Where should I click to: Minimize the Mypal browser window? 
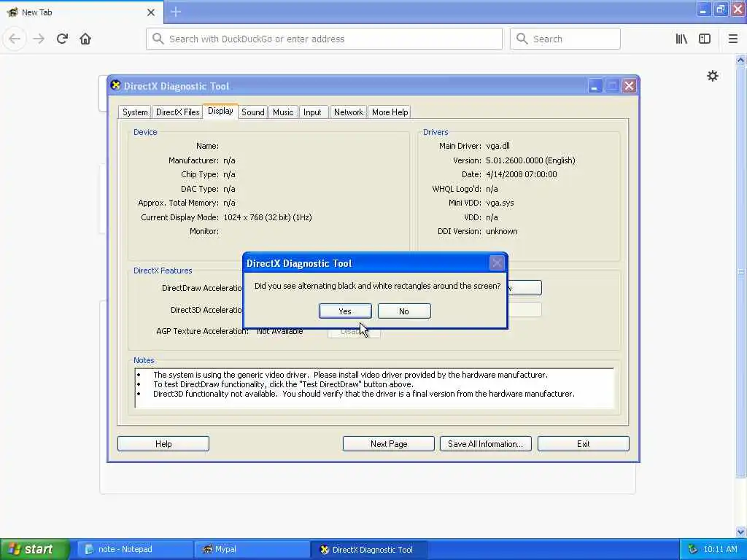(x=703, y=9)
